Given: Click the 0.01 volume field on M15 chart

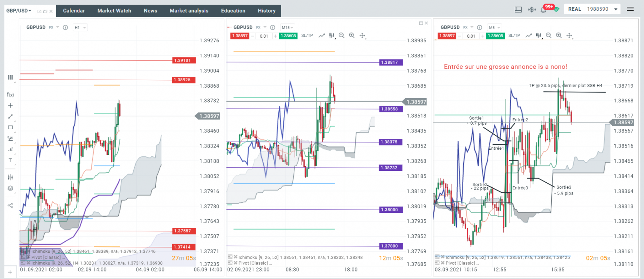Looking at the screenshot, I should (x=264, y=36).
